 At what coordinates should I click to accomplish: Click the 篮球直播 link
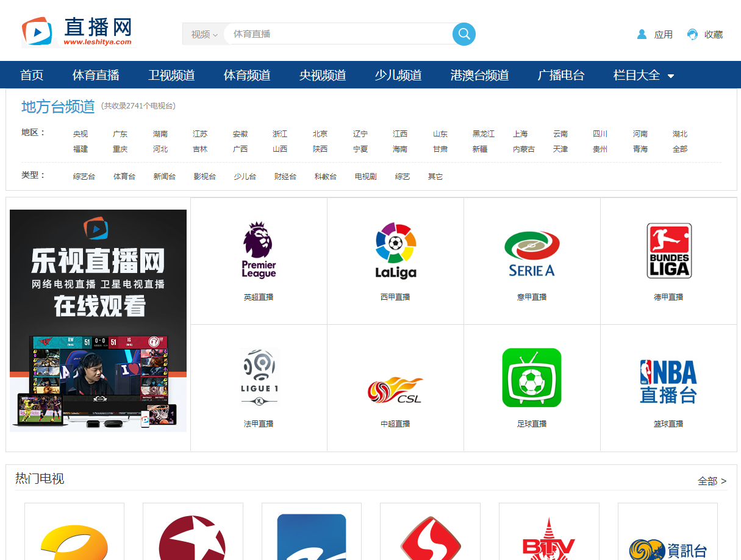point(668,424)
